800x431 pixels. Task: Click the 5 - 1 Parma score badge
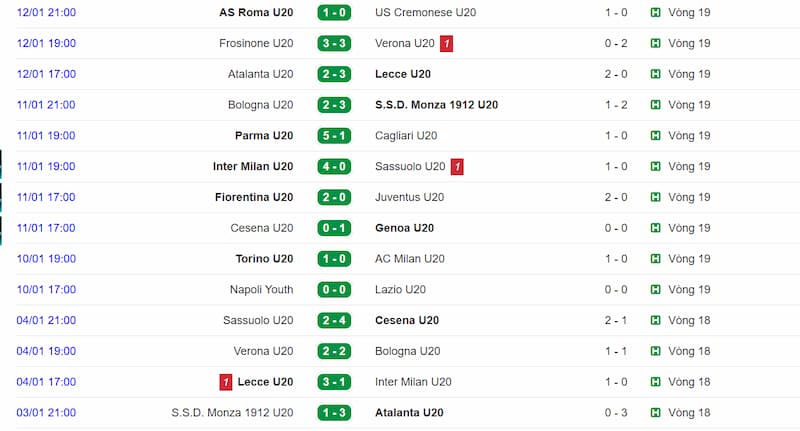tap(333, 136)
